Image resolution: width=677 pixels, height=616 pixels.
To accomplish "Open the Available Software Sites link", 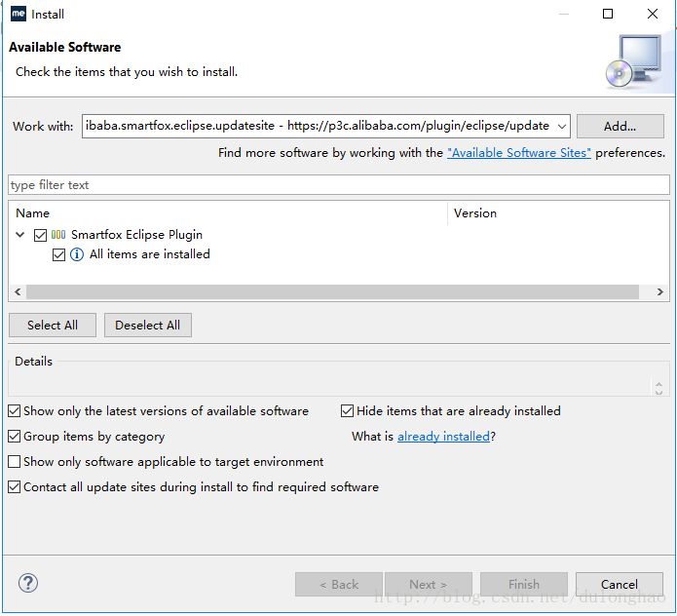I will [x=519, y=153].
